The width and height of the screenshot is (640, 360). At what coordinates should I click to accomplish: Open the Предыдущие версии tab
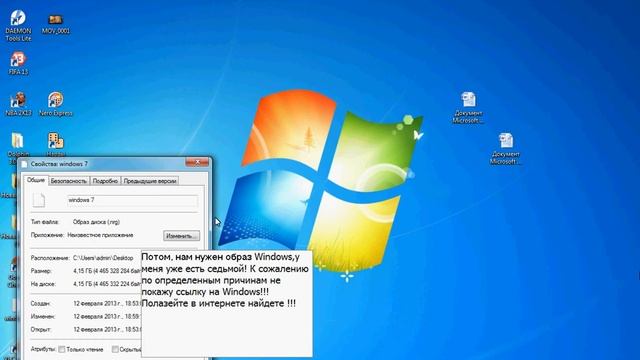coord(150,181)
